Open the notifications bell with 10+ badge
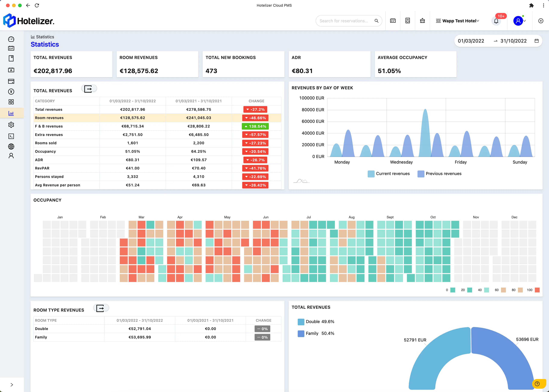549x392 pixels. 496,21
